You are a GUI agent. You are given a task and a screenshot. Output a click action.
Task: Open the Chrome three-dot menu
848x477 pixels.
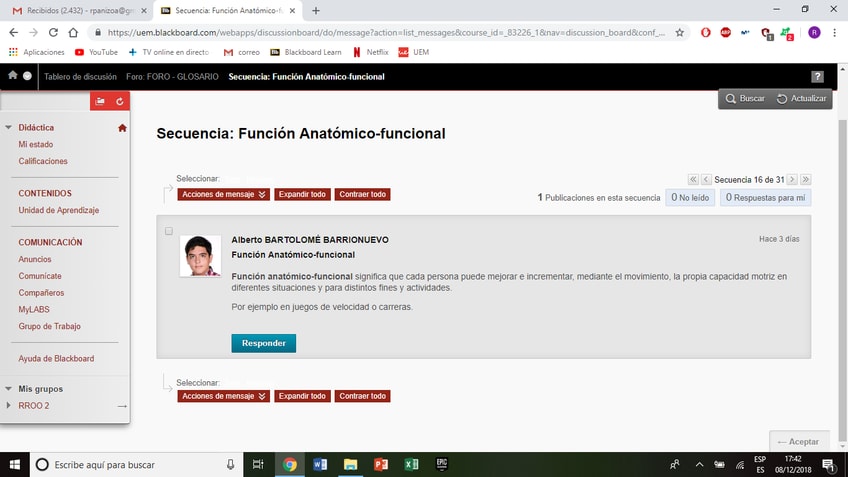coord(834,32)
